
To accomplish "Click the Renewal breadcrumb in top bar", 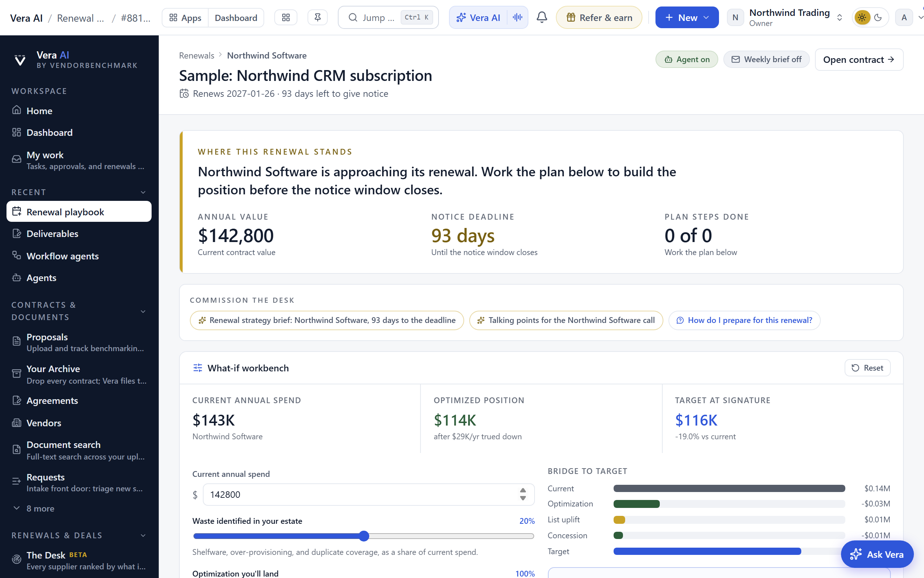I will pyautogui.click(x=80, y=18).
